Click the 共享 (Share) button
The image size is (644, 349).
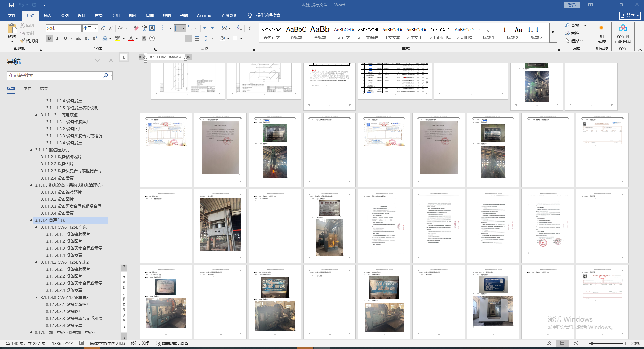630,15
